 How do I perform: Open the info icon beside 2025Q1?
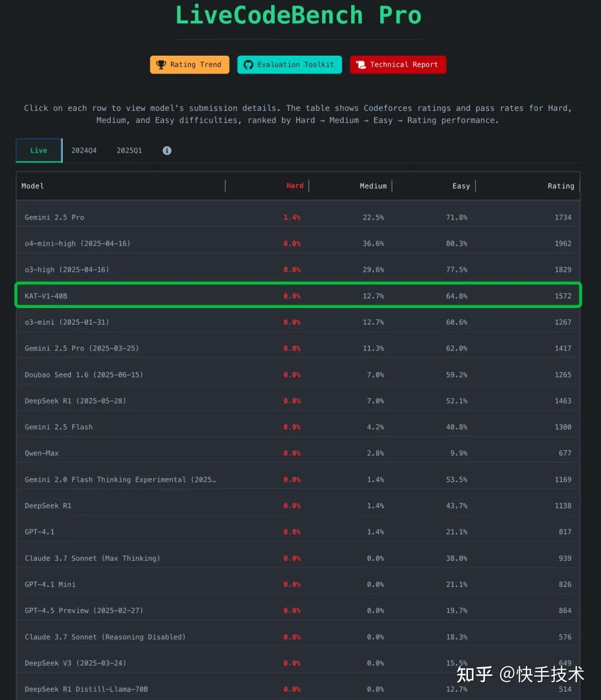pyautogui.click(x=167, y=150)
